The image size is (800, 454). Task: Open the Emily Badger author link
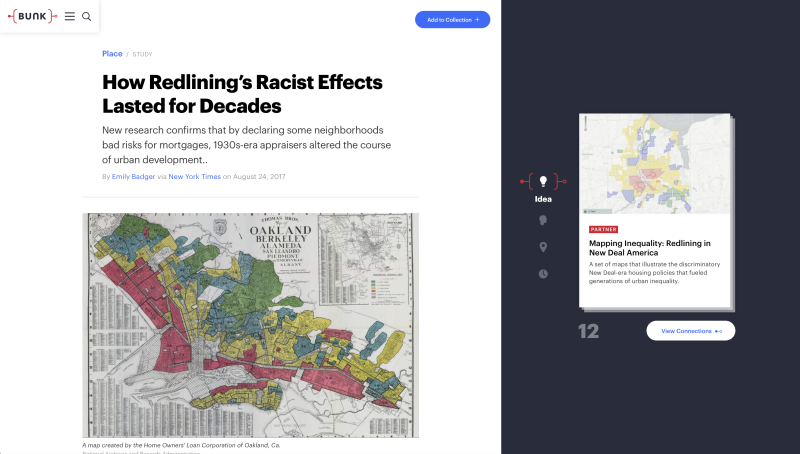[x=133, y=176]
